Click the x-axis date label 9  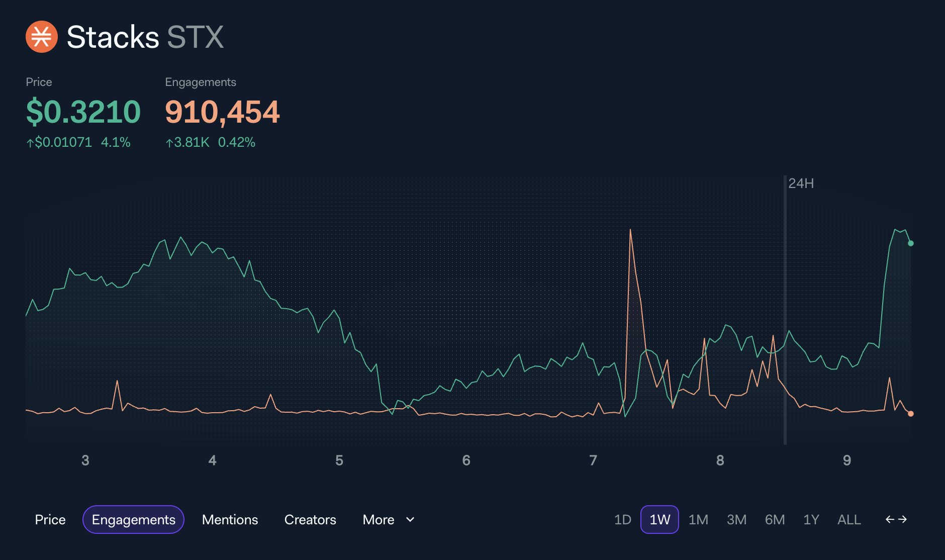point(847,460)
